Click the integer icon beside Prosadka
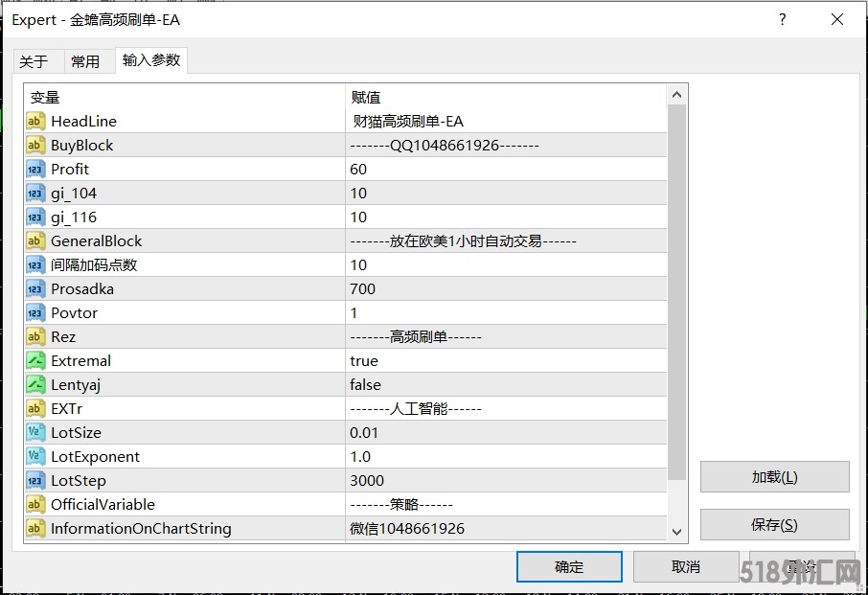Image resolution: width=868 pixels, height=595 pixels. tap(35, 289)
